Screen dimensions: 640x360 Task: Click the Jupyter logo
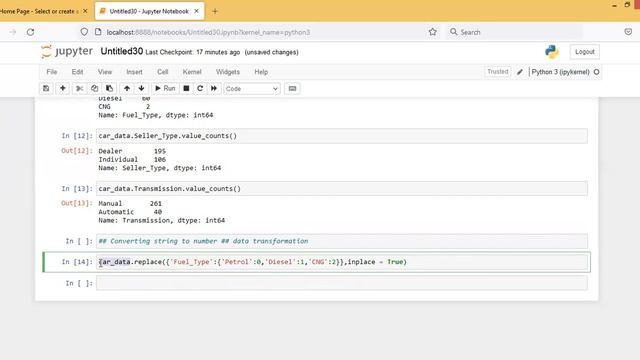(67, 52)
